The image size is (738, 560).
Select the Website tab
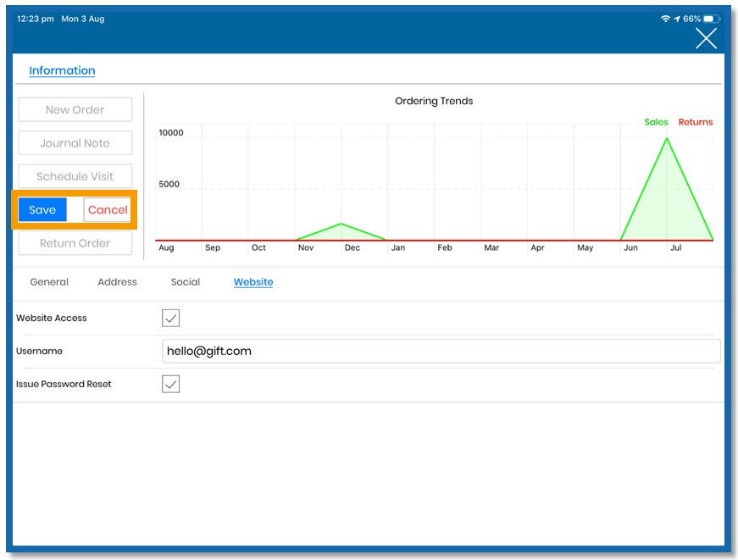pos(253,282)
